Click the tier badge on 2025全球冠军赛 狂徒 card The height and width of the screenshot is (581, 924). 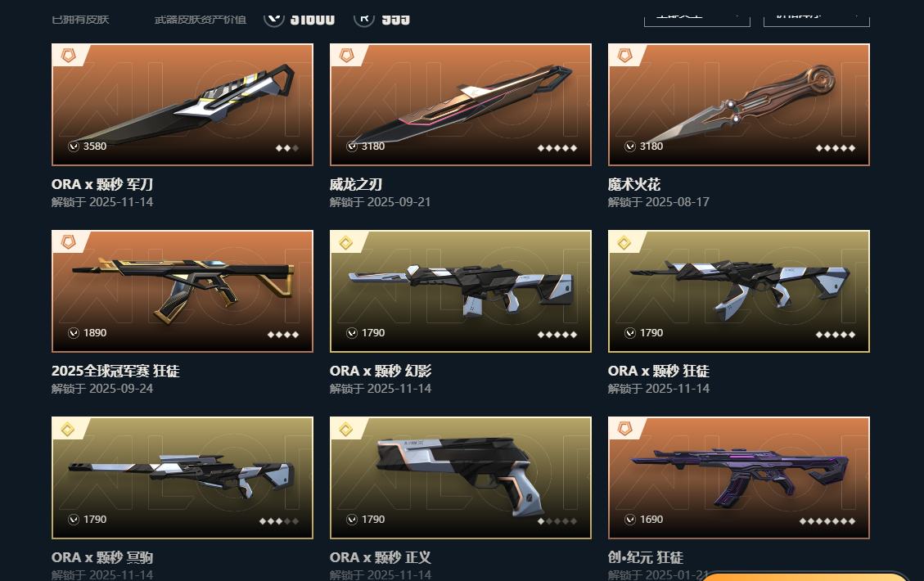[69, 242]
